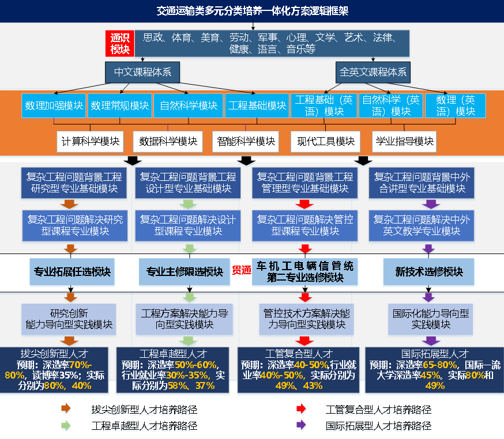Select the 研究创新能力导向型实践模块 box
Image resolution: width=504 pixels, height=439 pixels.
coord(70,319)
